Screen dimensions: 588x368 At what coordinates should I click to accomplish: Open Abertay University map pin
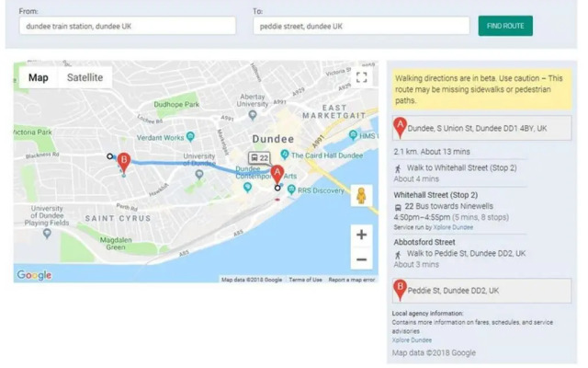point(253,114)
